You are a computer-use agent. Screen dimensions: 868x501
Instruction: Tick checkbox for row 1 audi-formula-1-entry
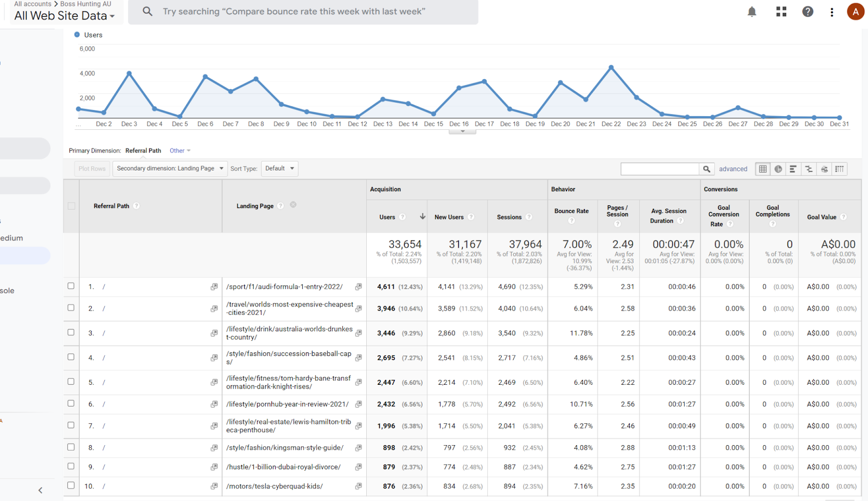71,286
